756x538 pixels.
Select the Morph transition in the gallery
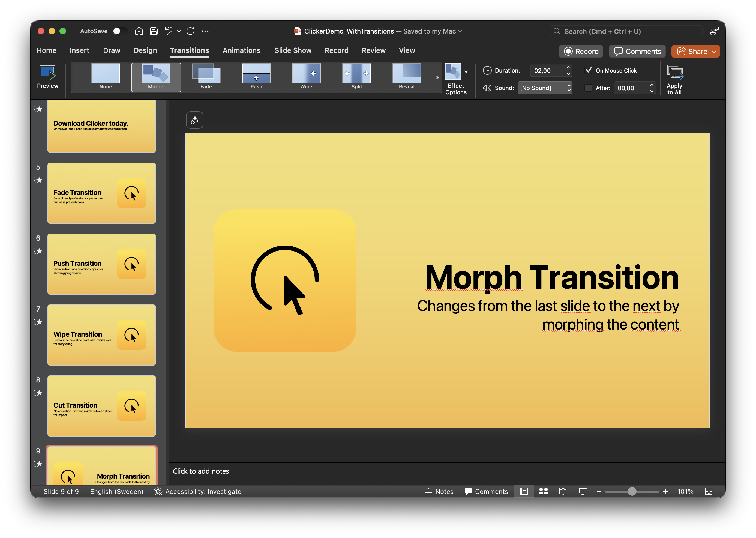156,77
